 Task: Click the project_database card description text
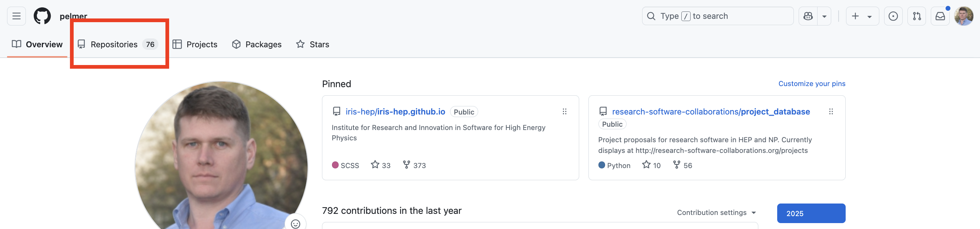(705, 145)
